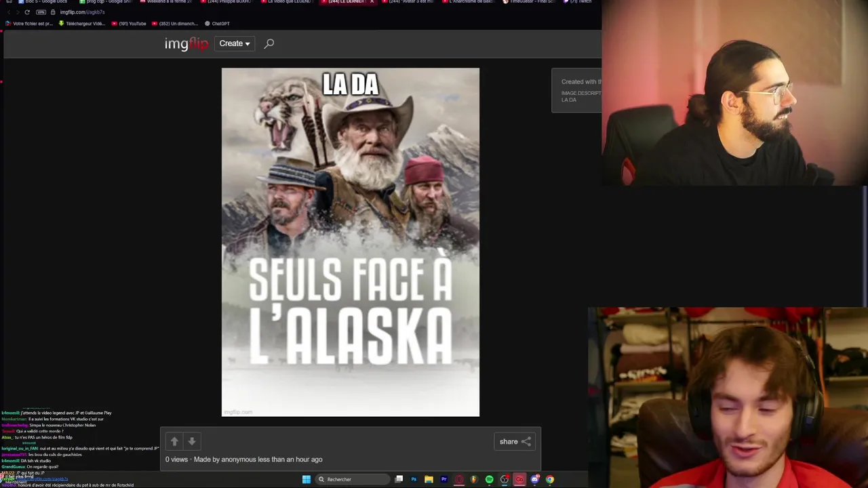Open the ChatGPT bookmark
The width and height of the screenshot is (868, 488).
pyautogui.click(x=217, y=23)
